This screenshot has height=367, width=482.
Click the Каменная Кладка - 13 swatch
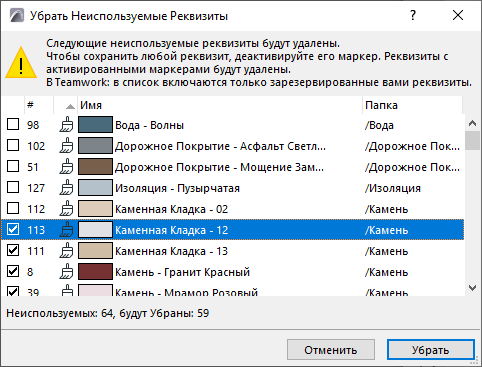[x=95, y=251]
